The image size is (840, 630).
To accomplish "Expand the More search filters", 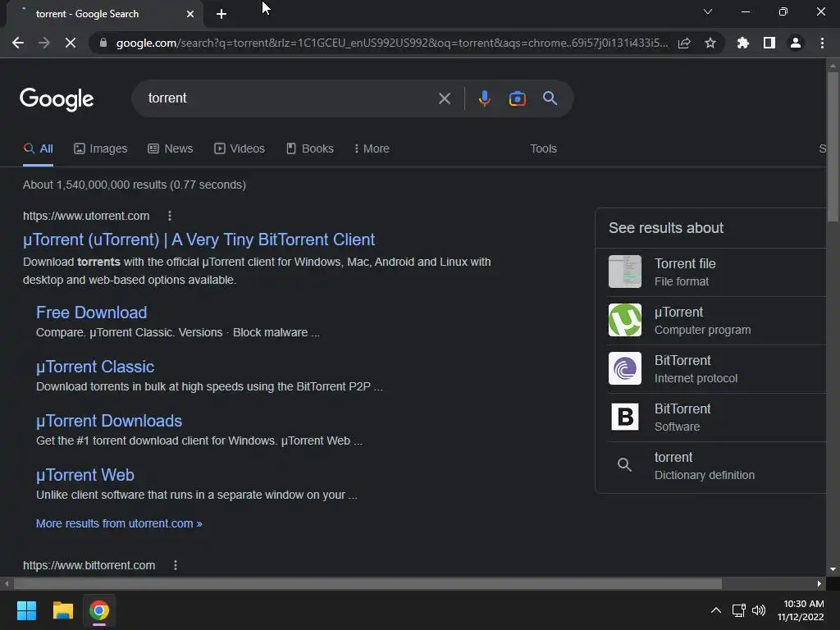I will [372, 148].
